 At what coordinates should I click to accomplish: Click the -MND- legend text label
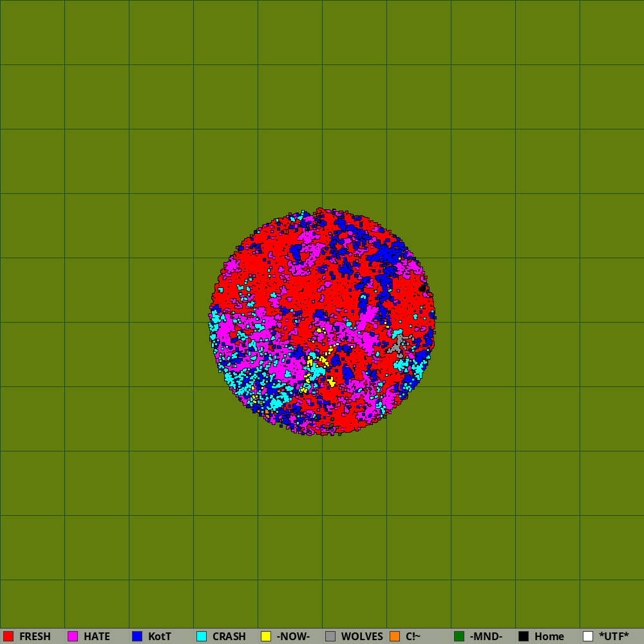(x=486, y=637)
